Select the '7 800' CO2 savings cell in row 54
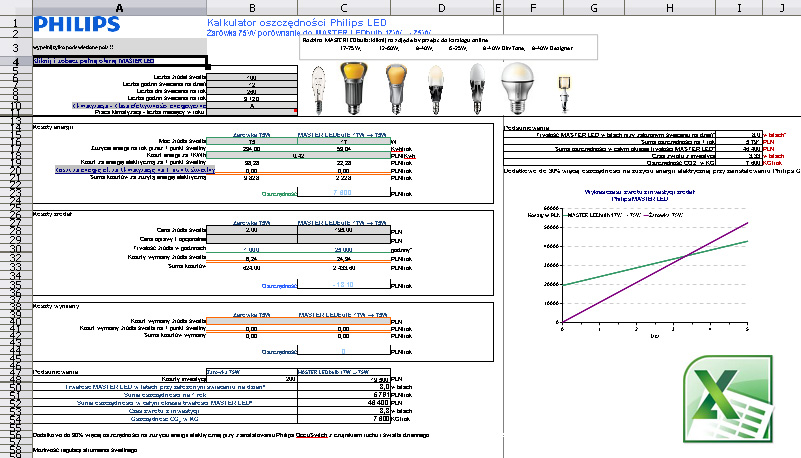801x458 pixels. [344, 419]
